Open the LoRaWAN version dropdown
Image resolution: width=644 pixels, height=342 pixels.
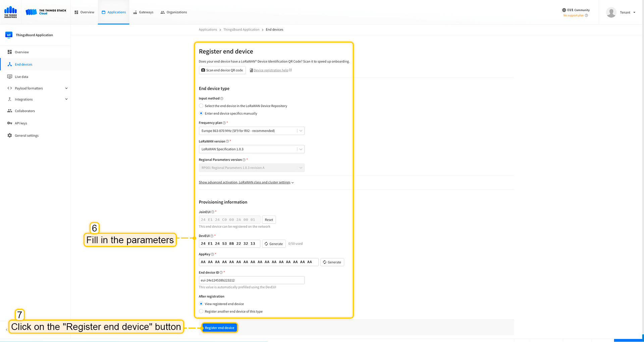pyautogui.click(x=251, y=149)
